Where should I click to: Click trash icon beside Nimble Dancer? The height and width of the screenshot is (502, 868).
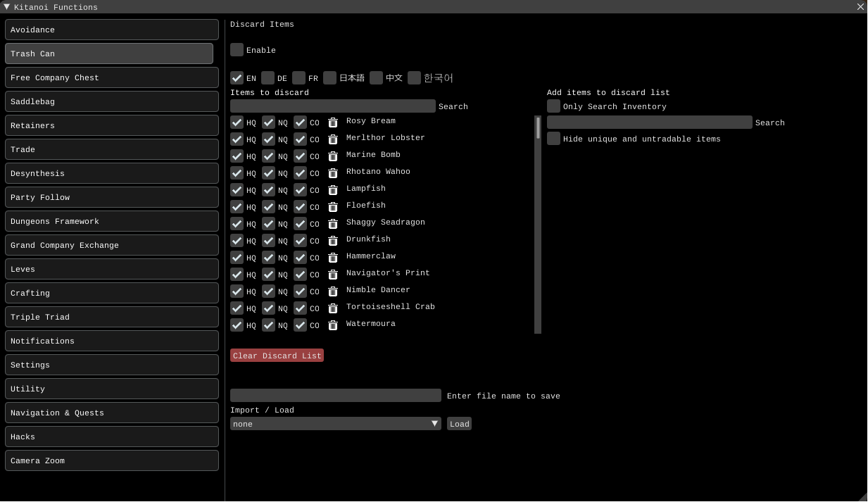333,291
